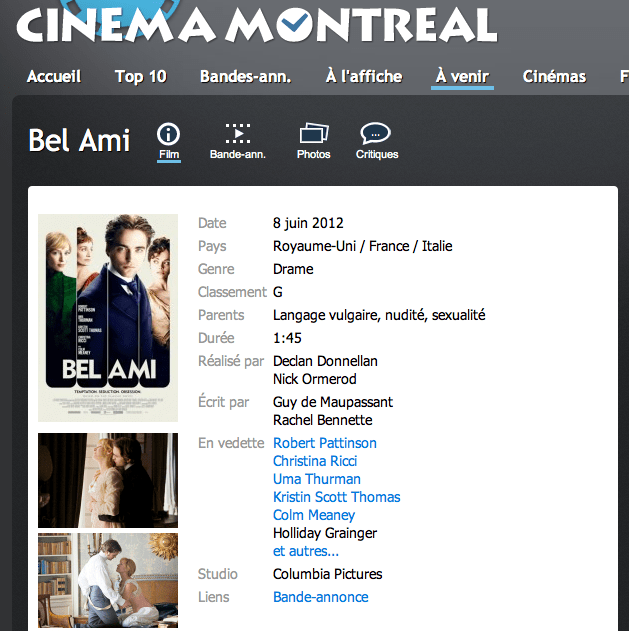This screenshot has width=629, height=631.
Task: Open the Critiques speech bubble icon
Action: [376, 134]
